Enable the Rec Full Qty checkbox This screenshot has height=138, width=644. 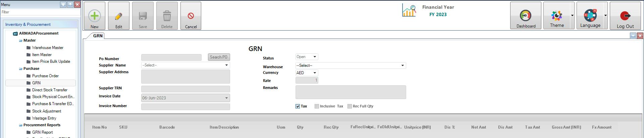coord(350,106)
